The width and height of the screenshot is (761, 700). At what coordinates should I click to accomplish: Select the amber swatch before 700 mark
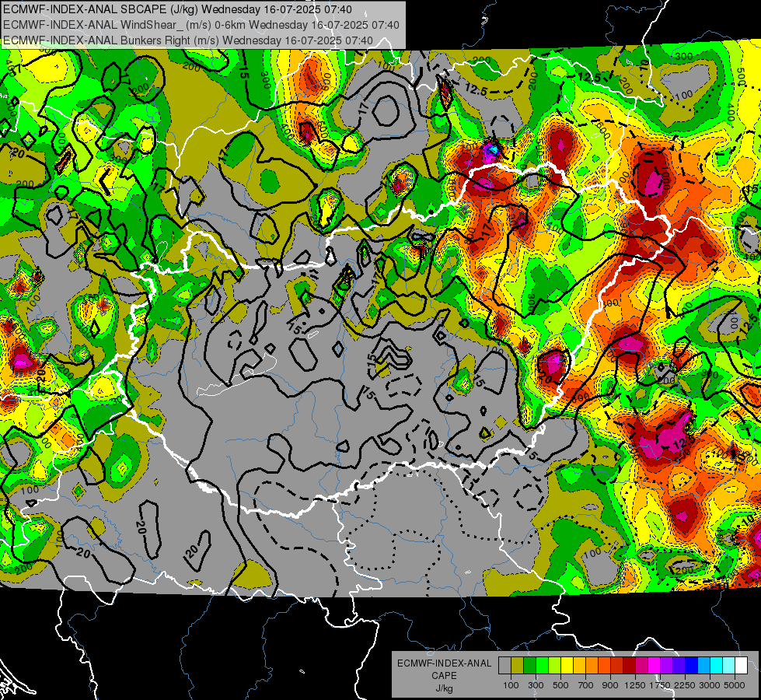click(579, 665)
